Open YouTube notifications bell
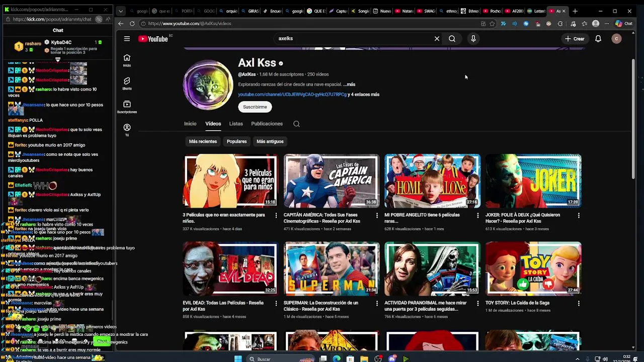Viewport: 644px width, 362px height. pyautogui.click(x=598, y=39)
